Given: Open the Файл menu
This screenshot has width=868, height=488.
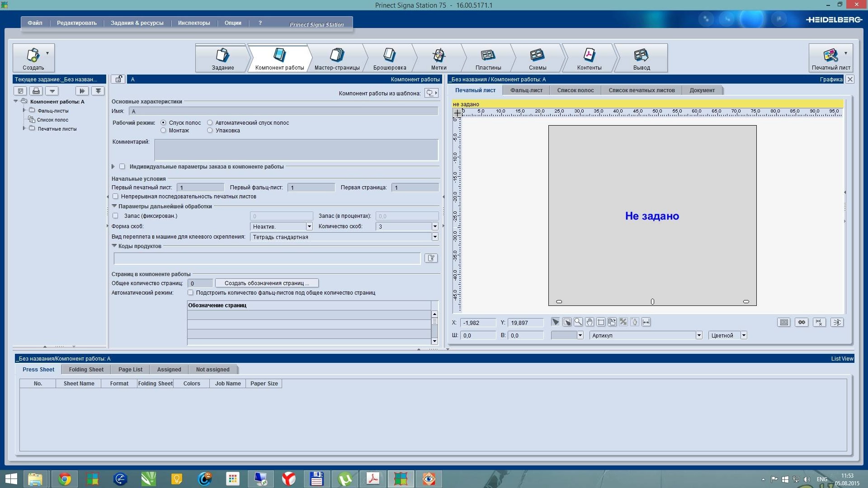Looking at the screenshot, I should (35, 23).
